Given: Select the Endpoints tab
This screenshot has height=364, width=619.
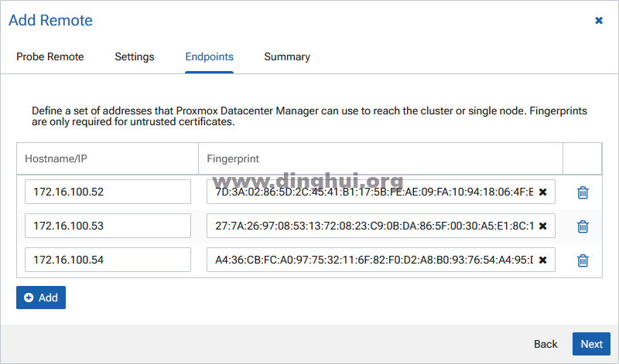Looking at the screenshot, I should [209, 57].
